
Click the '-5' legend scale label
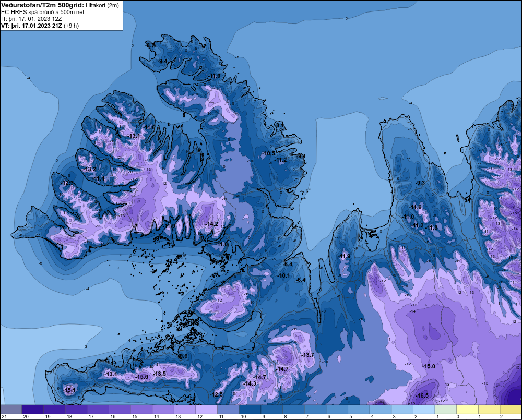pos(350,417)
